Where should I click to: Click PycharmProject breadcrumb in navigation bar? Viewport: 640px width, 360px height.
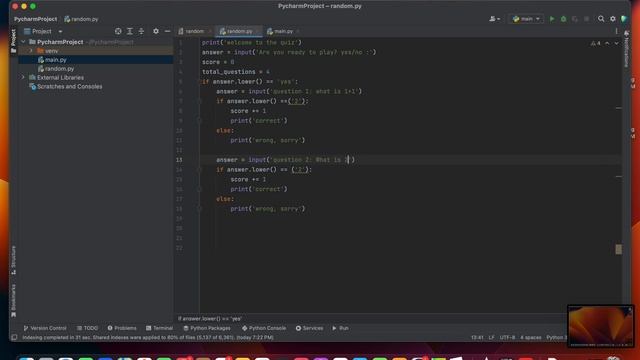(36, 19)
